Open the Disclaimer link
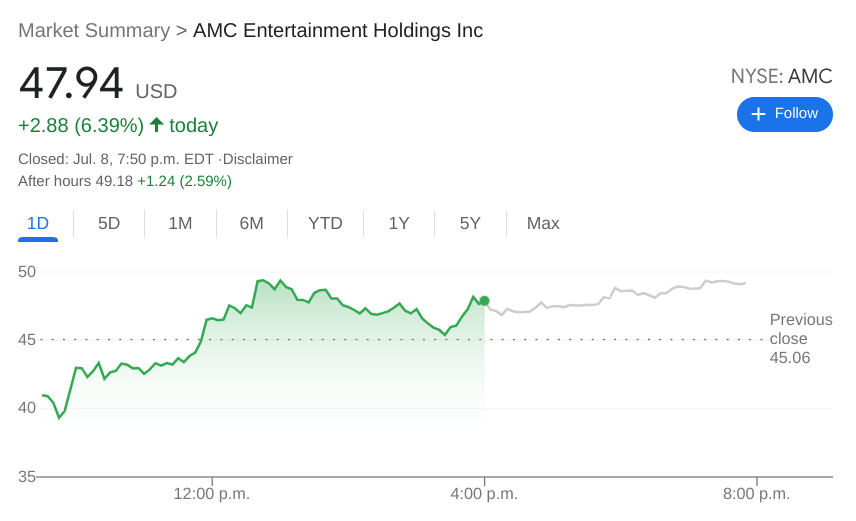Screen dimensions: 856x521 (258, 159)
